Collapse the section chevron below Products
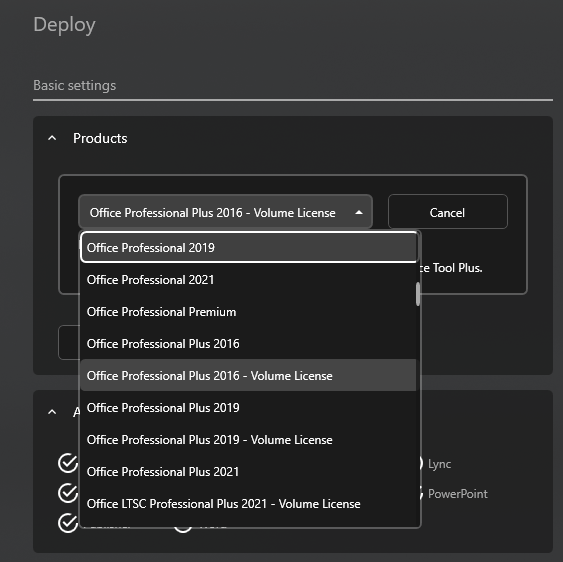563x562 pixels. (52, 412)
